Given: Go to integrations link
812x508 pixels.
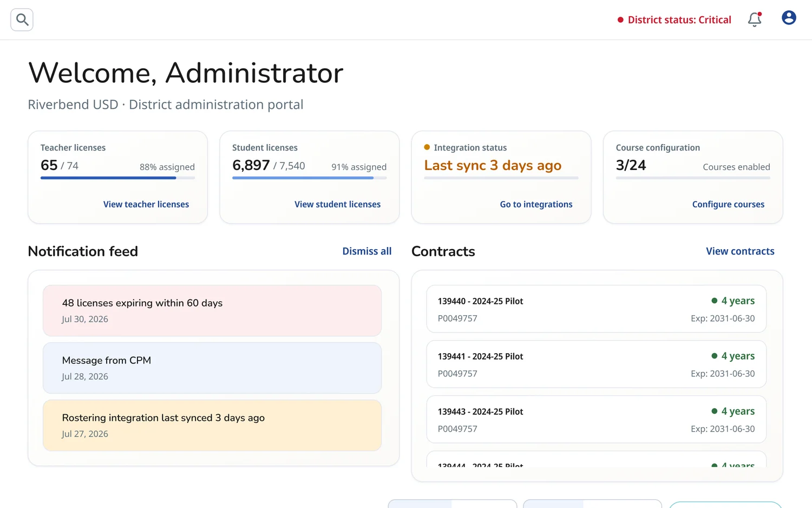Looking at the screenshot, I should [536, 204].
